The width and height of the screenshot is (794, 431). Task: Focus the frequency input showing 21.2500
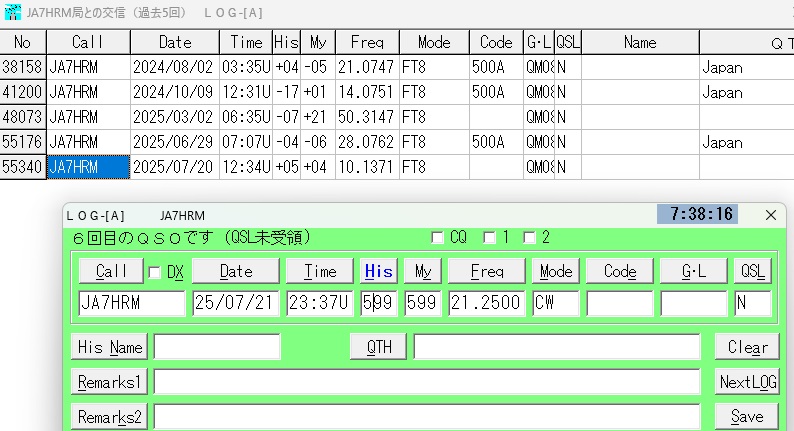(486, 303)
